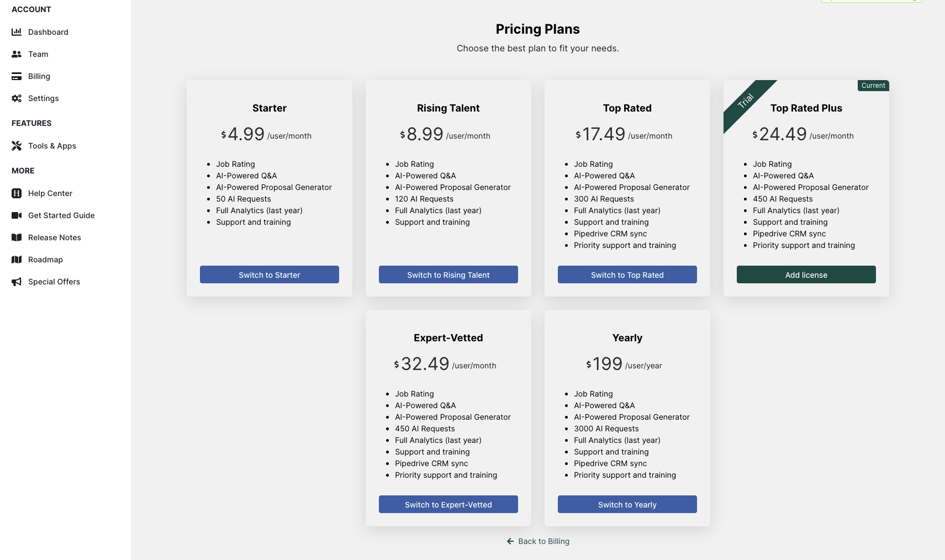Screen dimensions: 945x560
Task: Switch to the Rising Talent plan
Action: tap(448, 274)
